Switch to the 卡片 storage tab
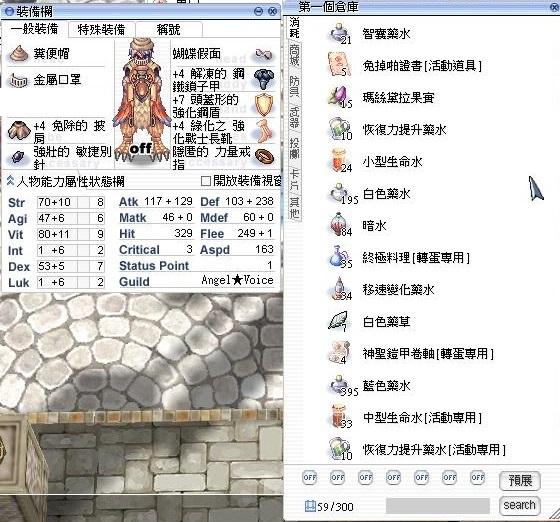Screen dimensions: 560x522 294,179
